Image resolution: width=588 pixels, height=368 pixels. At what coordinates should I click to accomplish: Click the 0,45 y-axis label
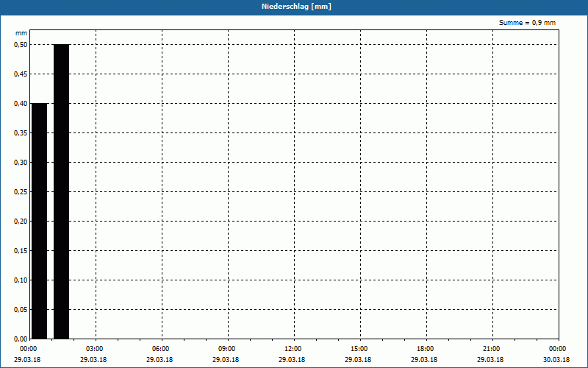[21, 74]
